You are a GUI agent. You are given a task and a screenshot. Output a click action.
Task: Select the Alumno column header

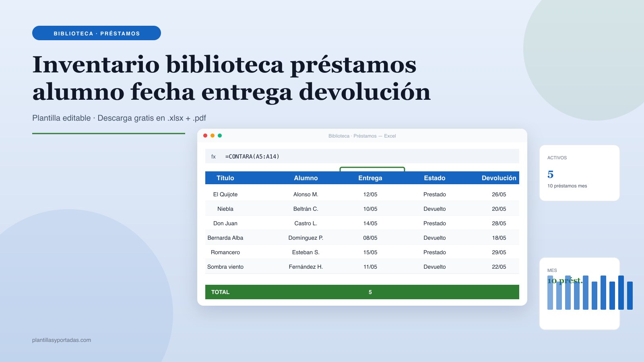pyautogui.click(x=306, y=178)
